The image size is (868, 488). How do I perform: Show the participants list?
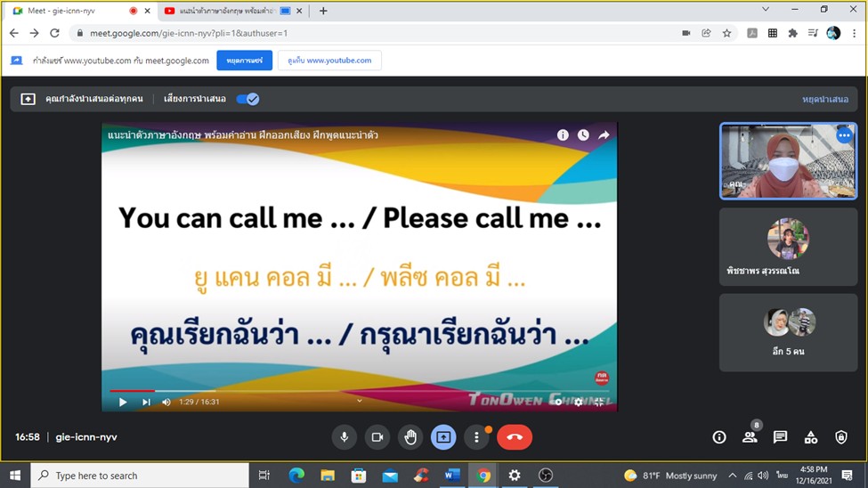point(750,437)
